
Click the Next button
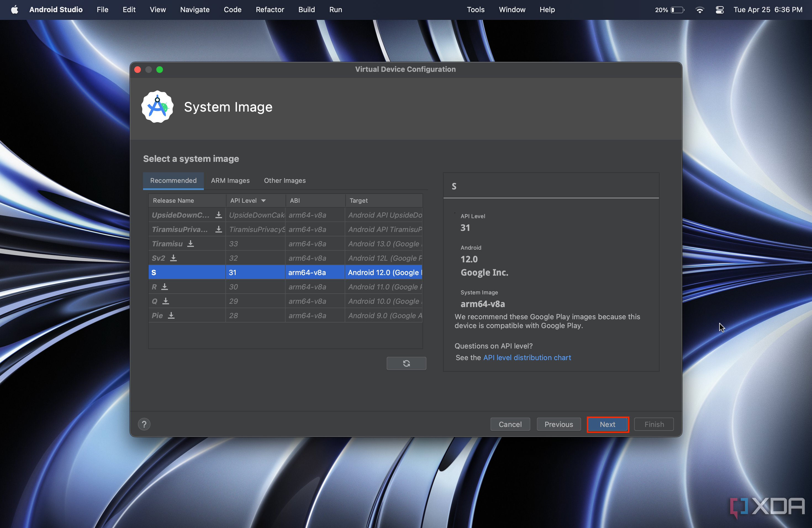[x=607, y=424]
